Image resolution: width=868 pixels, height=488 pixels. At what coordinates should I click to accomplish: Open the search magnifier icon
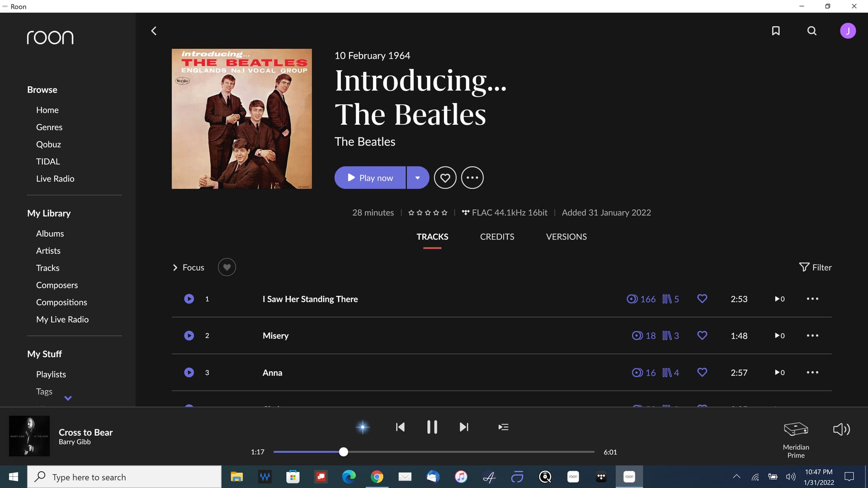812,31
